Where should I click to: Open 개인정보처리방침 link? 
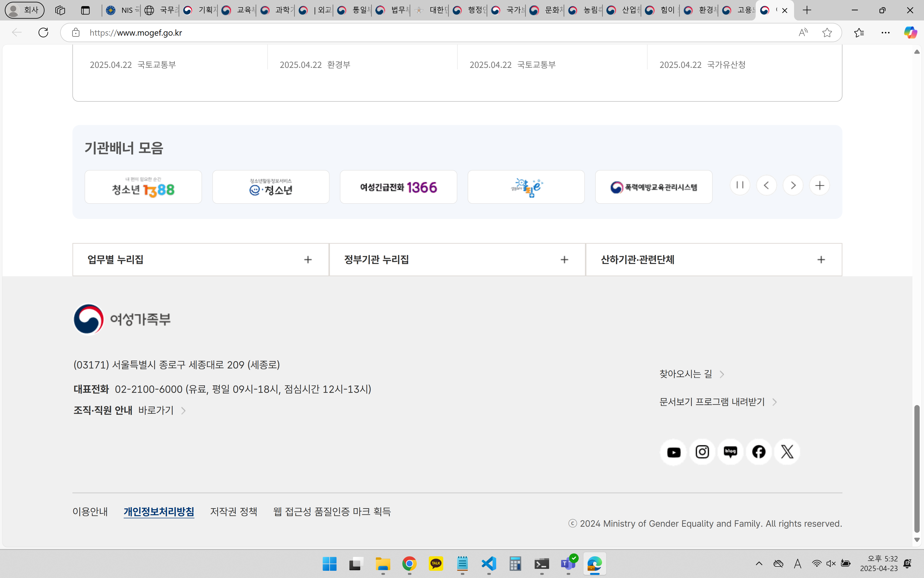coord(159,512)
